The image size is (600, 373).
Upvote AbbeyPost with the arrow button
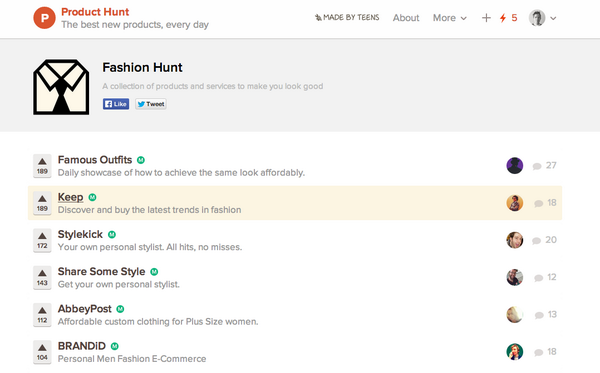[x=42, y=314]
